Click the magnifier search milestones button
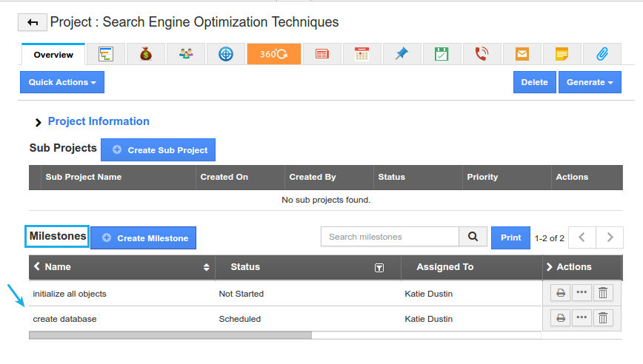This screenshot has width=643, height=364. coord(473,237)
